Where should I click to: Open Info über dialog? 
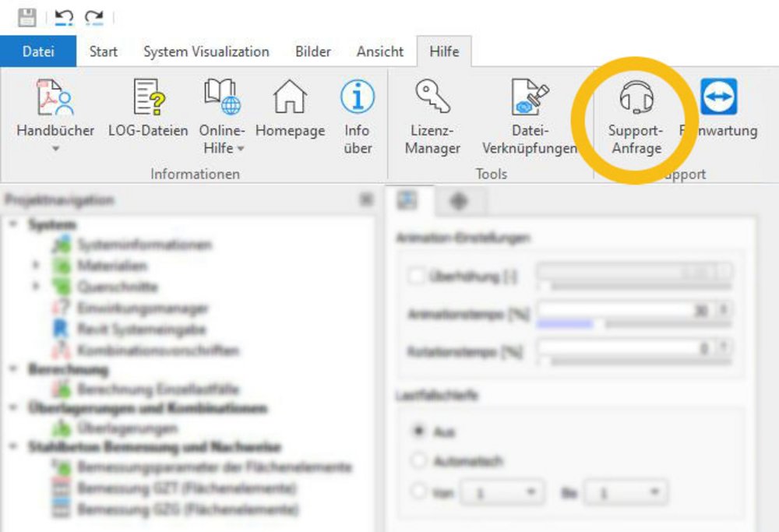357,96
